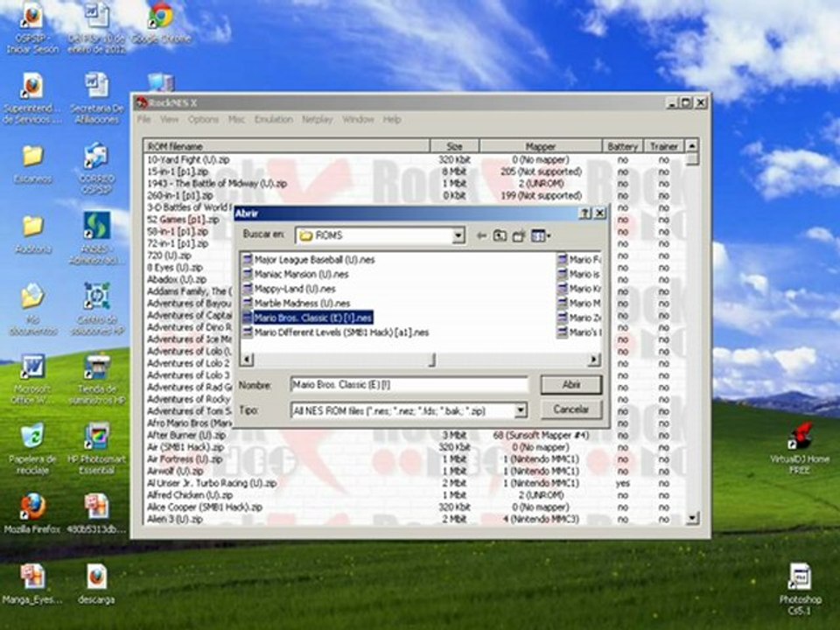
Task: Open the Emulation menu in RockNES X
Action: pos(273,120)
